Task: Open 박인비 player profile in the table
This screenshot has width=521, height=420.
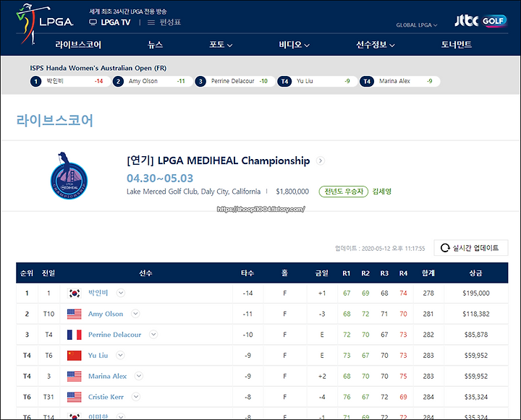Action: tap(98, 293)
